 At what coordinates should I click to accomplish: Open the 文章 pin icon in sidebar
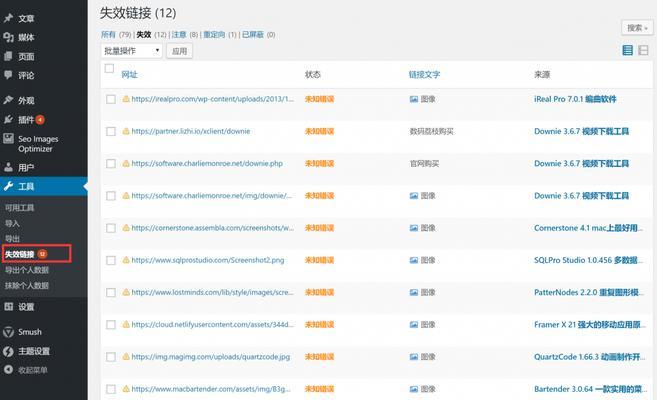8,18
